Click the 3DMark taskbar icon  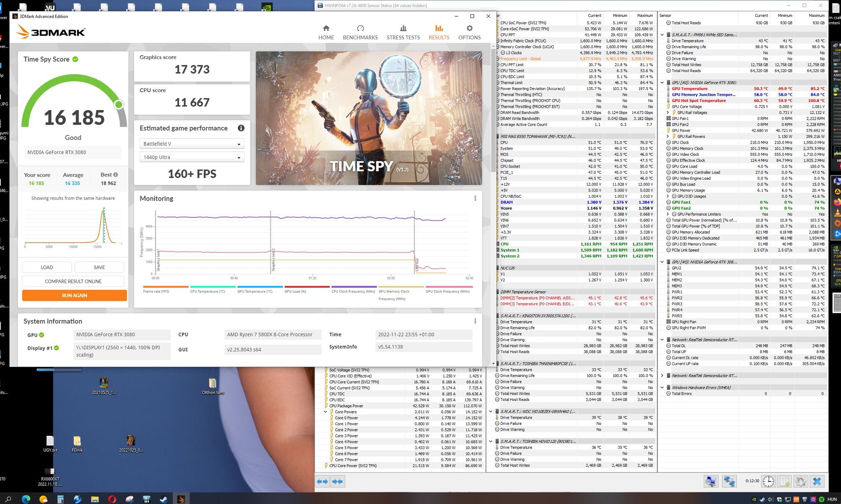coord(181,499)
